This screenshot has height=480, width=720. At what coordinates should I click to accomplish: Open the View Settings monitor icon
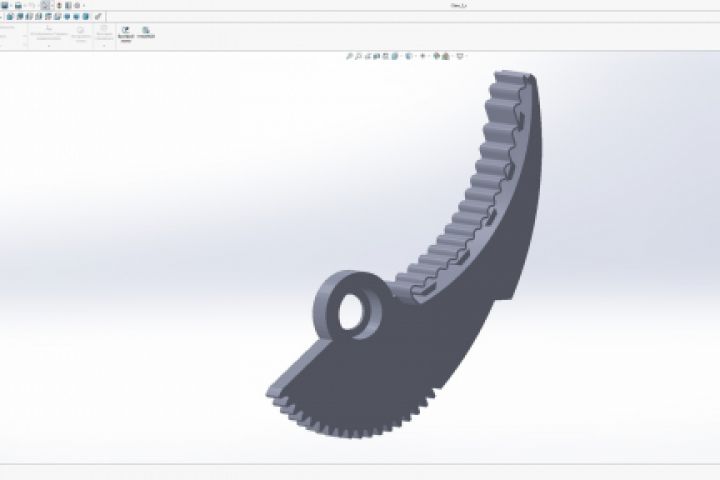click(460, 56)
